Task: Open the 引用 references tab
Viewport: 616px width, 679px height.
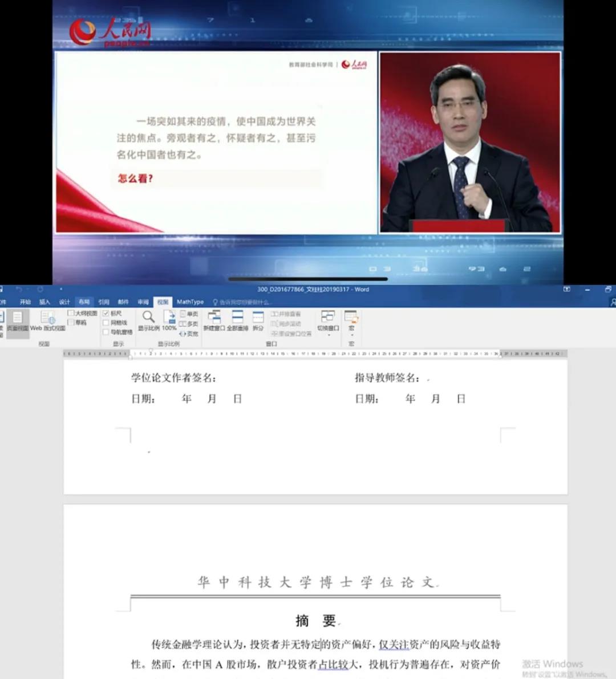Action: (103, 302)
